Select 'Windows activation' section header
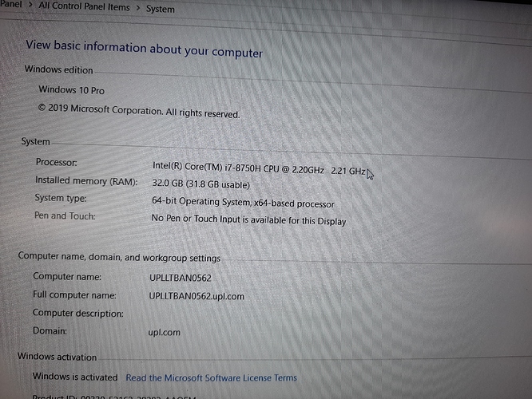 click(57, 357)
